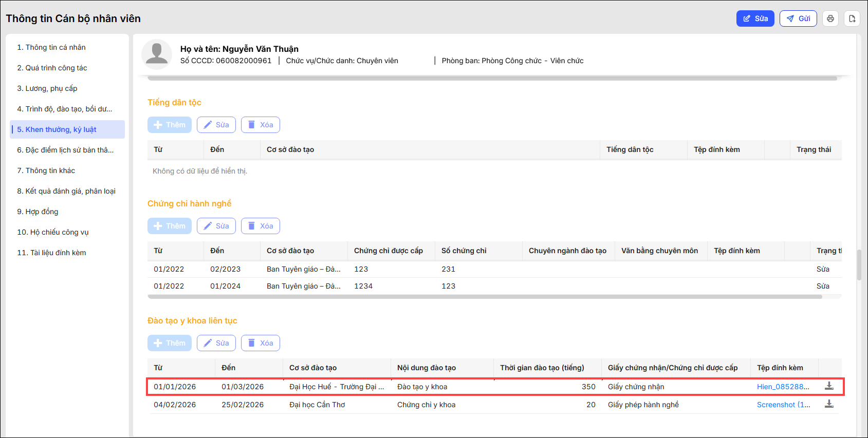Click the vertical scrollbar on right edge

click(x=859, y=264)
